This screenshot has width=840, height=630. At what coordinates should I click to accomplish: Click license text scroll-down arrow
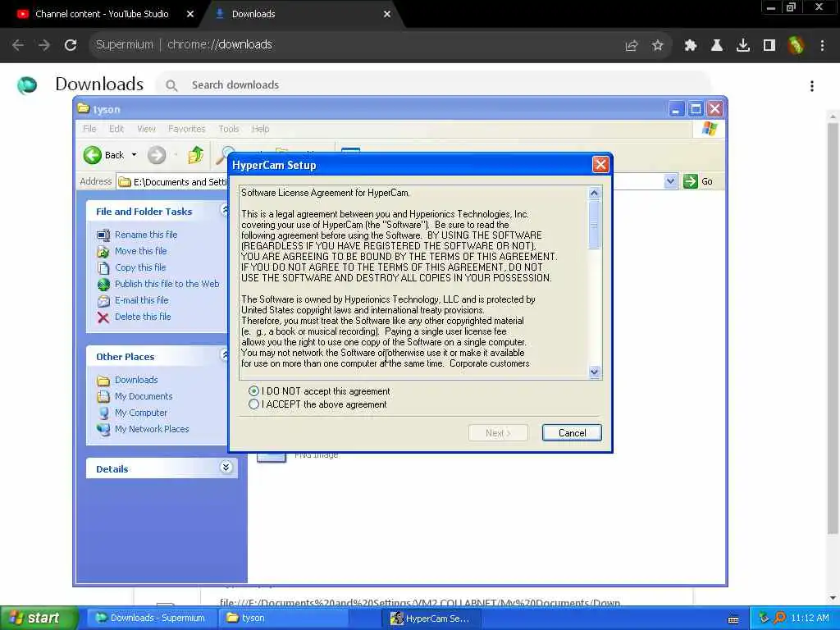[x=594, y=372]
